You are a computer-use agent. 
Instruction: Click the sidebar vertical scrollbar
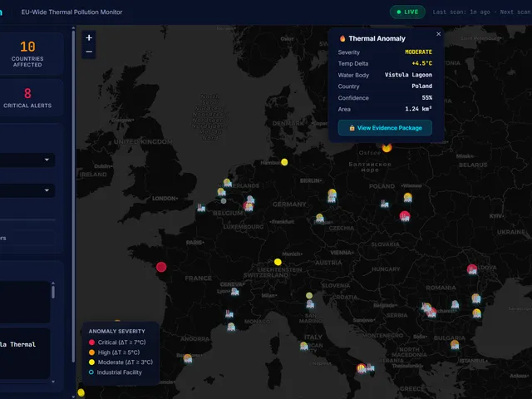point(73,197)
